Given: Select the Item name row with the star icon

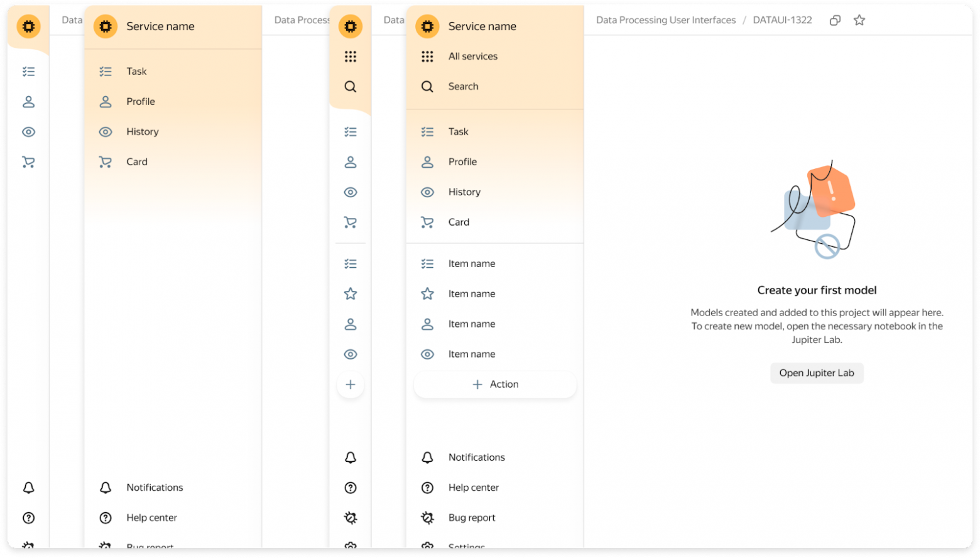Looking at the screenshot, I should coord(495,294).
